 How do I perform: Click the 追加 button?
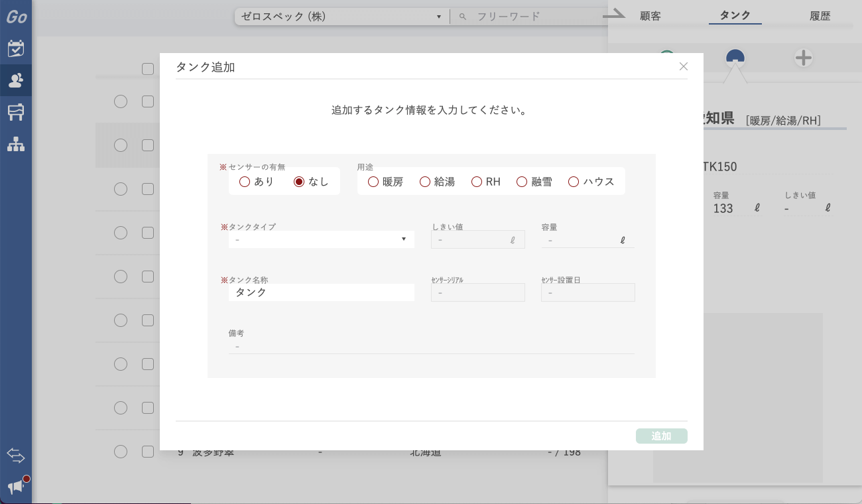pyautogui.click(x=662, y=436)
